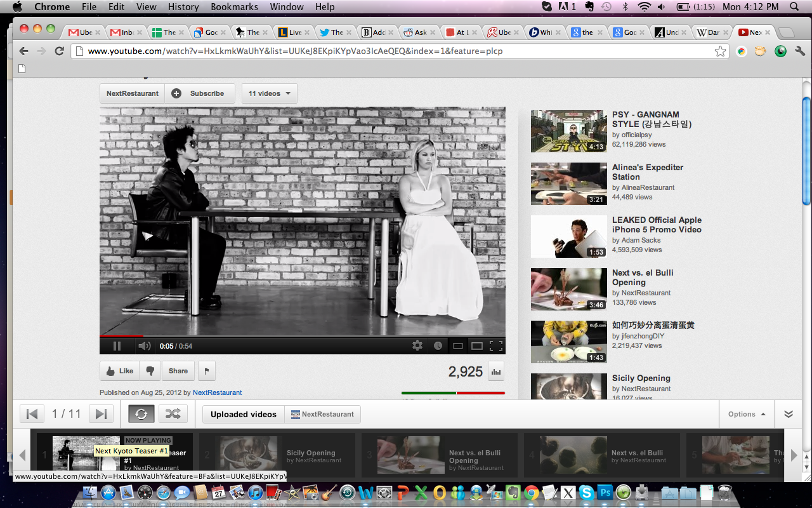Pause the video with the pause button
812x508 pixels.
pyautogui.click(x=117, y=346)
